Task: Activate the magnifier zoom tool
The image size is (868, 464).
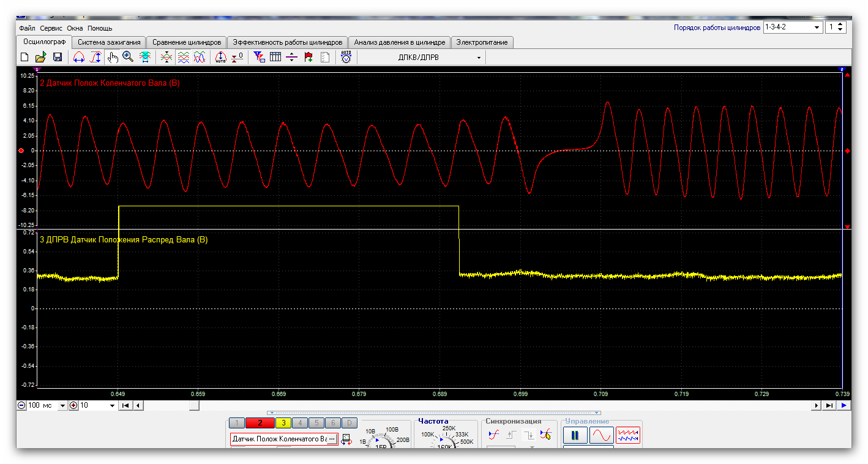Action: [128, 58]
